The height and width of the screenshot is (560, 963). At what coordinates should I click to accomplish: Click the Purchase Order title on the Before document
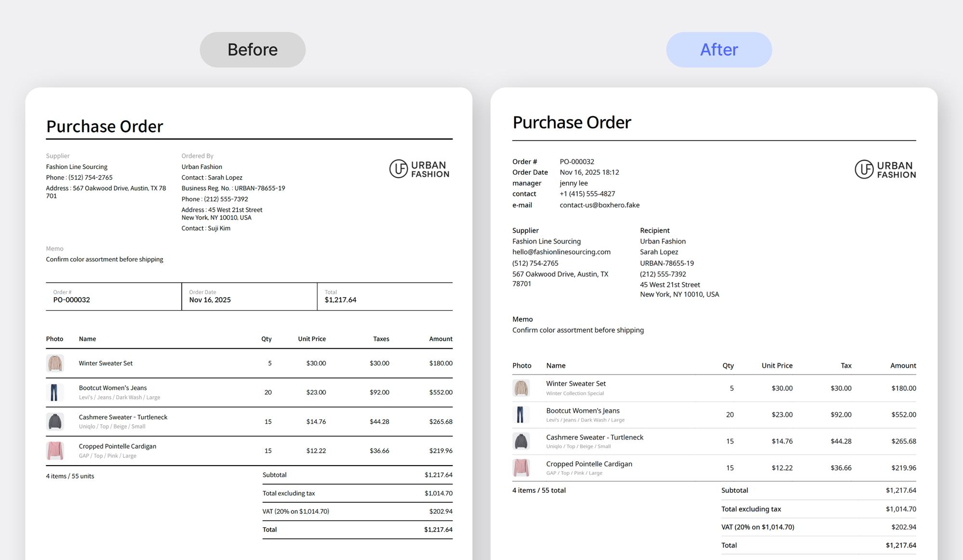click(x=104, y=126)
